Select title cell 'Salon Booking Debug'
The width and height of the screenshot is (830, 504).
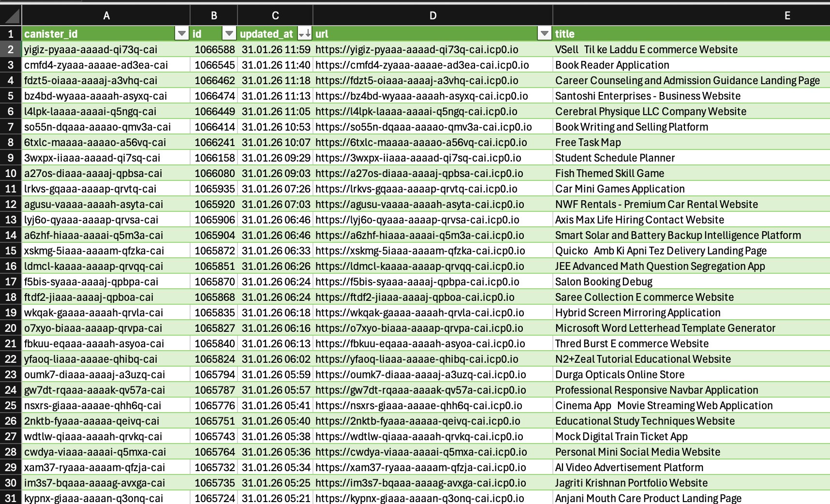tap(691, 282)
